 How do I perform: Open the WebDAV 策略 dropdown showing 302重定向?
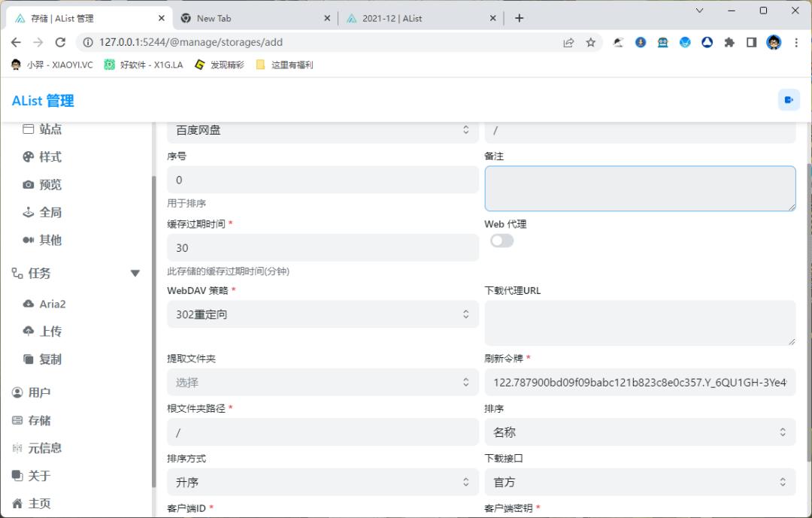pos(322,314)
